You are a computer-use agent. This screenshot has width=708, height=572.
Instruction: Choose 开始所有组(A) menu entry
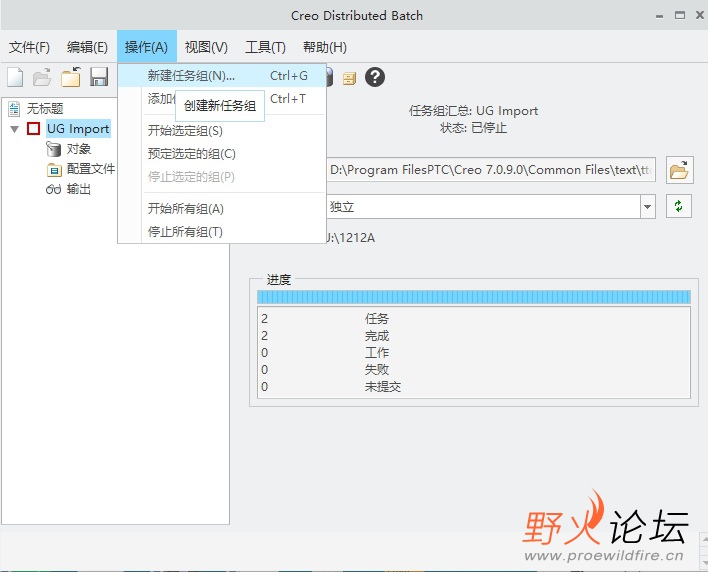pyautogui.click(x=222, y=209)
